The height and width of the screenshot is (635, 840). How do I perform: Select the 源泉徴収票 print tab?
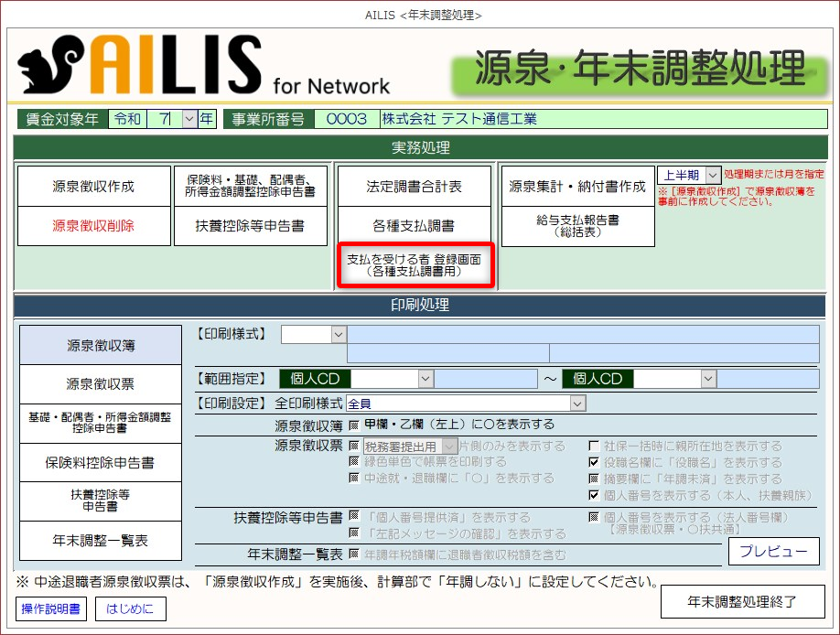tap(101, 384)
